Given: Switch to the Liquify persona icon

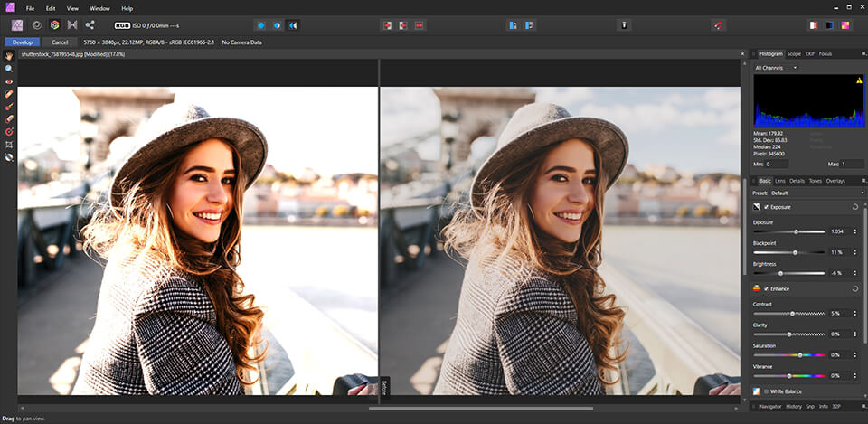Looking at the screenshot, I should [36, 25].
